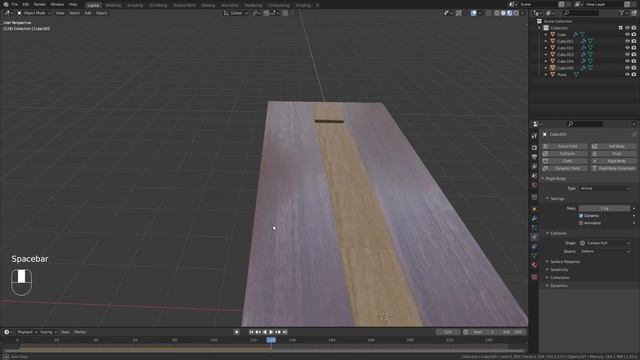The image size is (640, 360).
Task: Click the Rigid Body Constraint button
Action: pos(613,168)
